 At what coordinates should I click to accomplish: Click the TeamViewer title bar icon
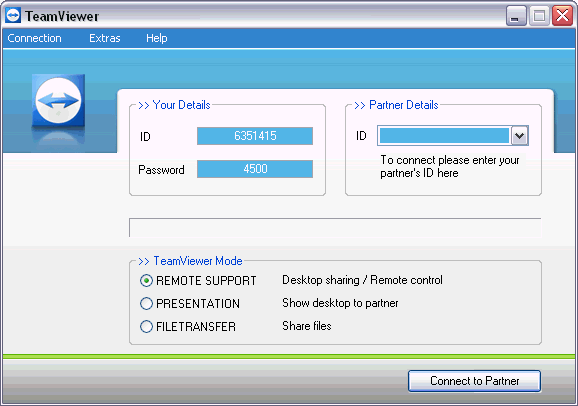click(x=13, y=16)
